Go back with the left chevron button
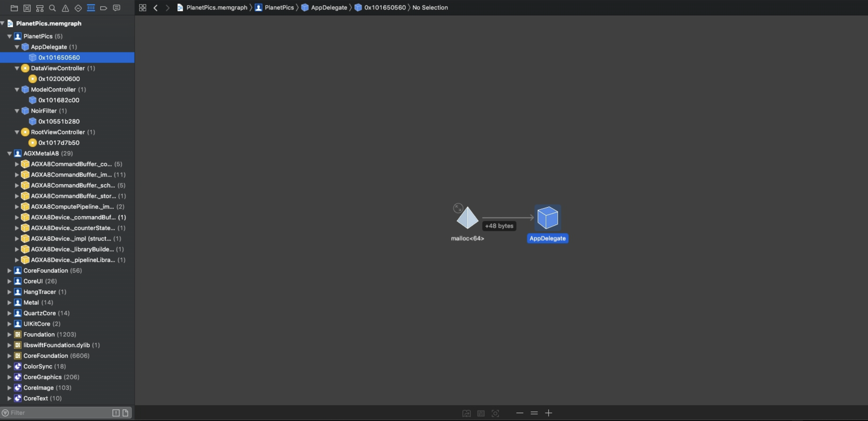This screenshot has width=868, height=421. (156, 7)
